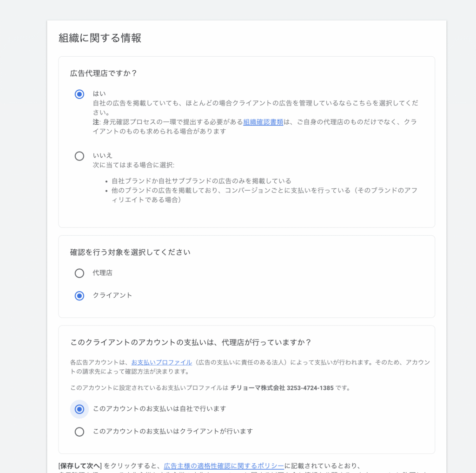Click the 組織に関する情報 page heading
This screenshot has height=473, width=476.
click(100, 38)
